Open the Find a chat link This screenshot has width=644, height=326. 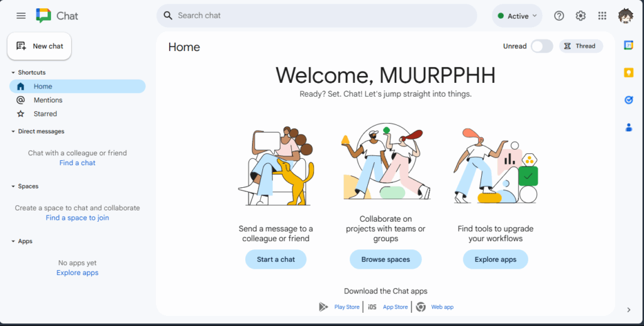tap(77, 163)
